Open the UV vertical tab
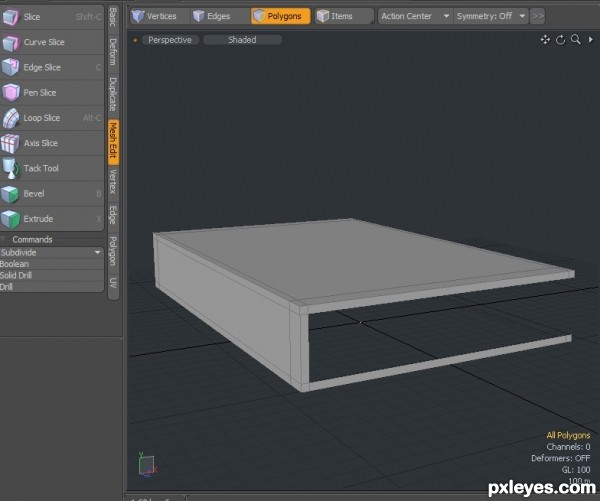Screen dimensions: 600x501 [113, 283]
